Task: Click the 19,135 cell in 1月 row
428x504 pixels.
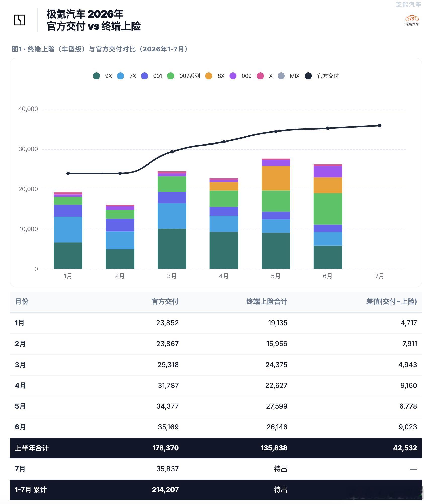Action: [x=278, y=323]
